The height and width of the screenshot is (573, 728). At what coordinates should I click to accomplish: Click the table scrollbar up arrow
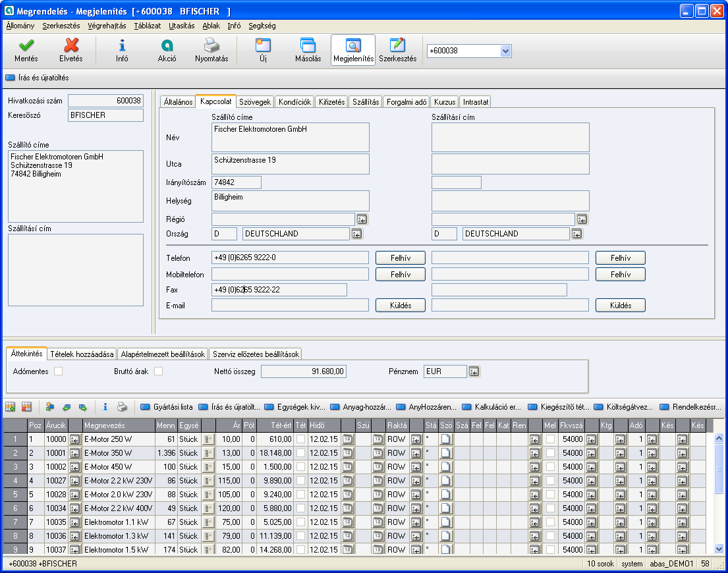pos(719,438)
